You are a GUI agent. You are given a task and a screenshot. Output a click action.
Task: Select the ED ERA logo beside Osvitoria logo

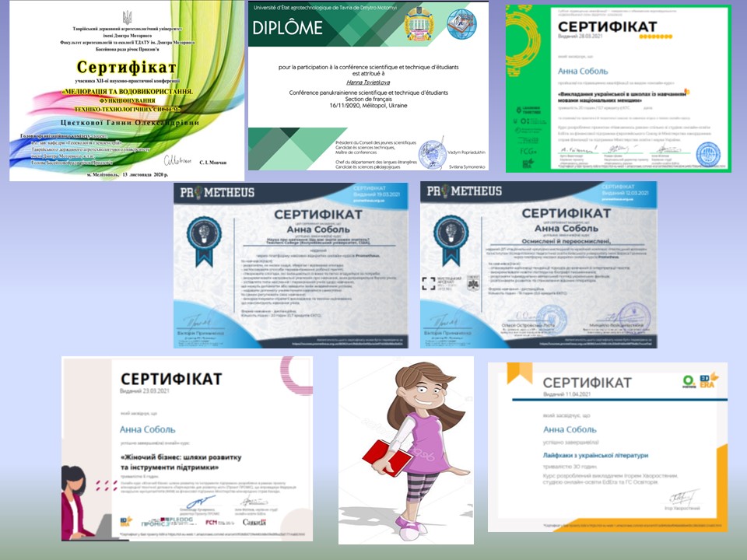coord(707,381)
